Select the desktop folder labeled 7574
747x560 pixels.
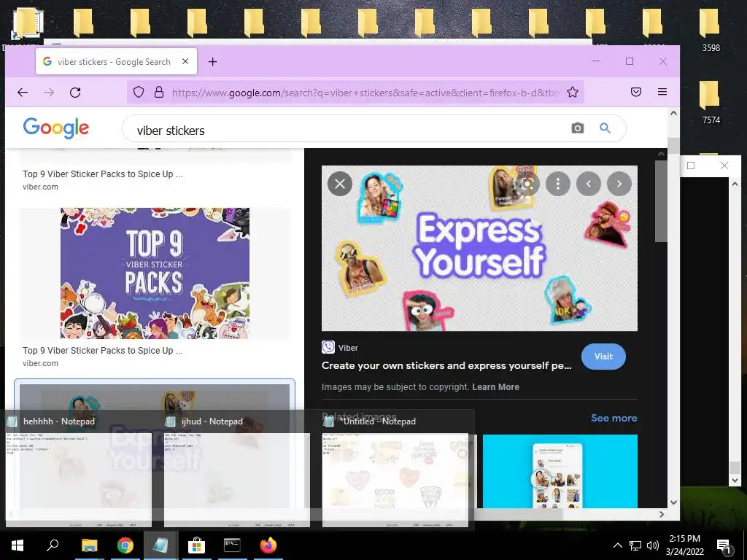tap(710, 102)
